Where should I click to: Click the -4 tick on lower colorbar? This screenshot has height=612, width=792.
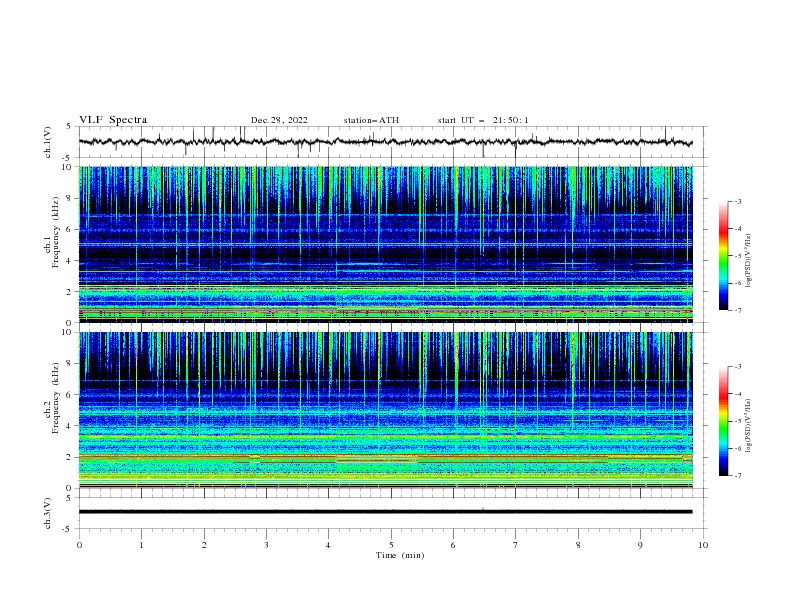point(738,394)
